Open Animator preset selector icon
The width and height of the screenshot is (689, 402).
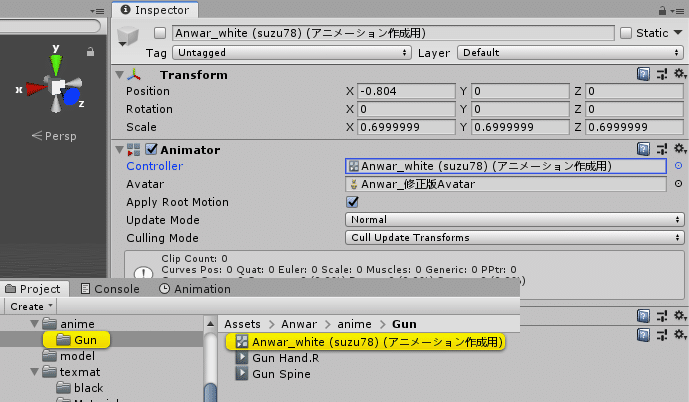point(662,149)
